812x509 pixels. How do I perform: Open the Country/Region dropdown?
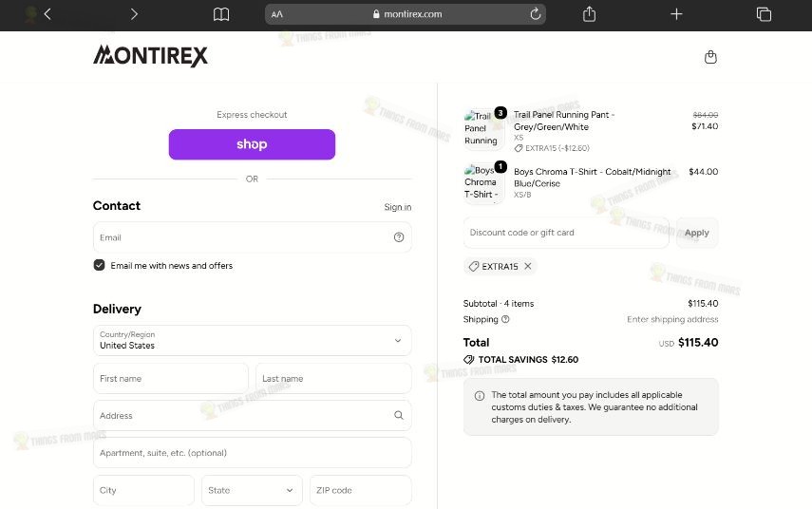point(253,341)
